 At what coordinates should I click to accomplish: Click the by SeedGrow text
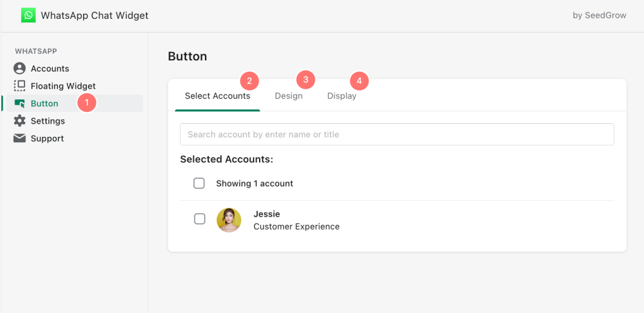599,16
